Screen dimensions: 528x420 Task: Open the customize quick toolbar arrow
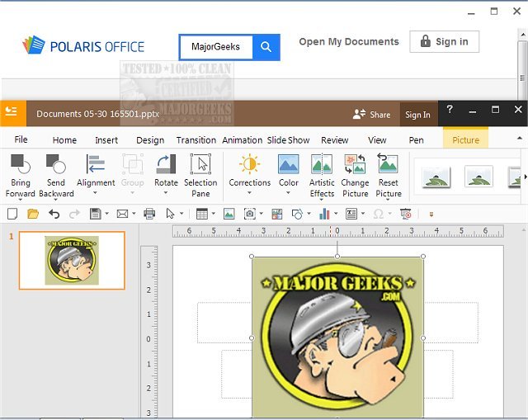point(431,215)
